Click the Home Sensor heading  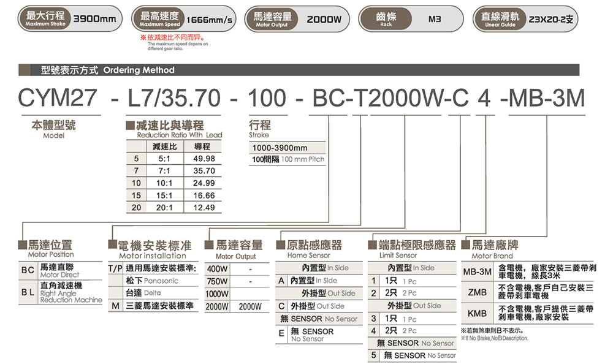309,256
